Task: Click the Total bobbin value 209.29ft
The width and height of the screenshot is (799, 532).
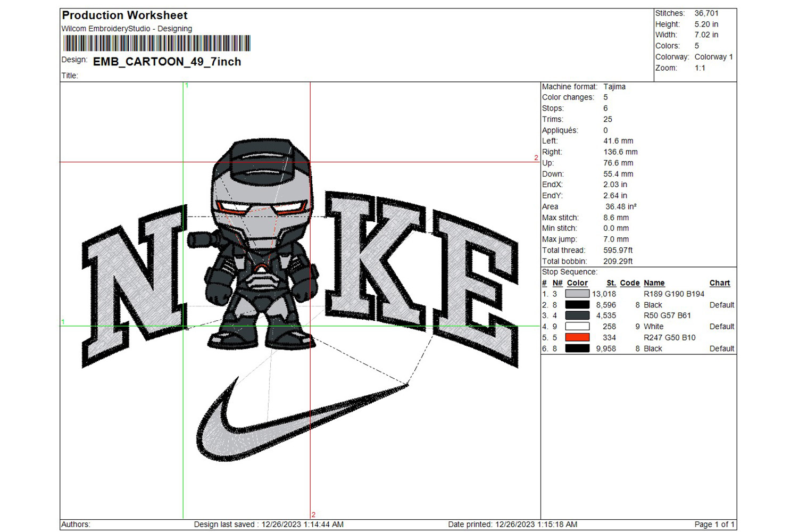Action: pyautogui.click(x=618, y=261)
